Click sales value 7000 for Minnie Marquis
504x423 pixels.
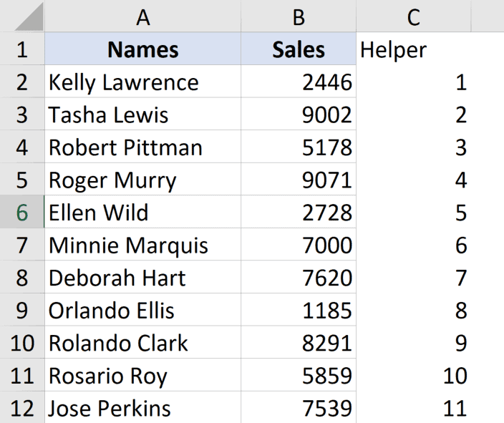[x=299, y=245]
